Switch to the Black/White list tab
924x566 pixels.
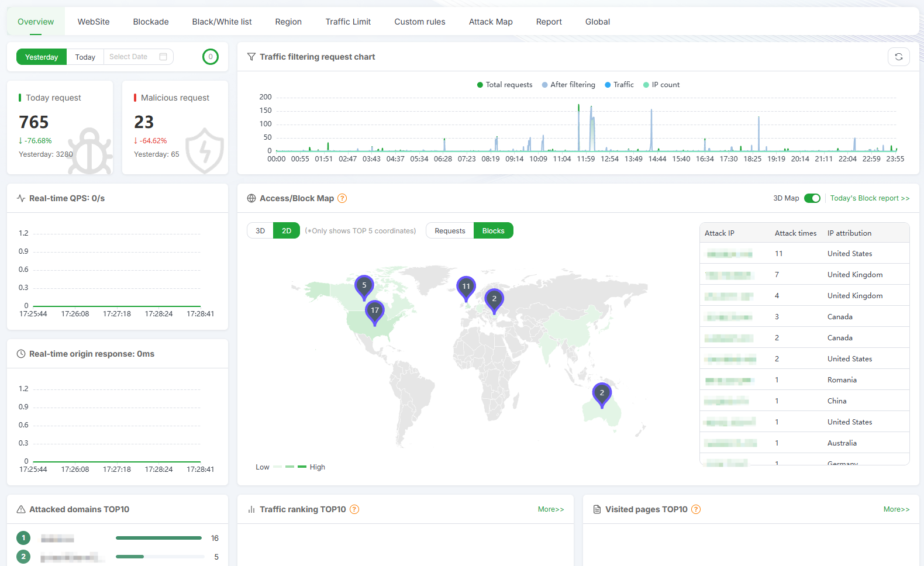[222, 22]
